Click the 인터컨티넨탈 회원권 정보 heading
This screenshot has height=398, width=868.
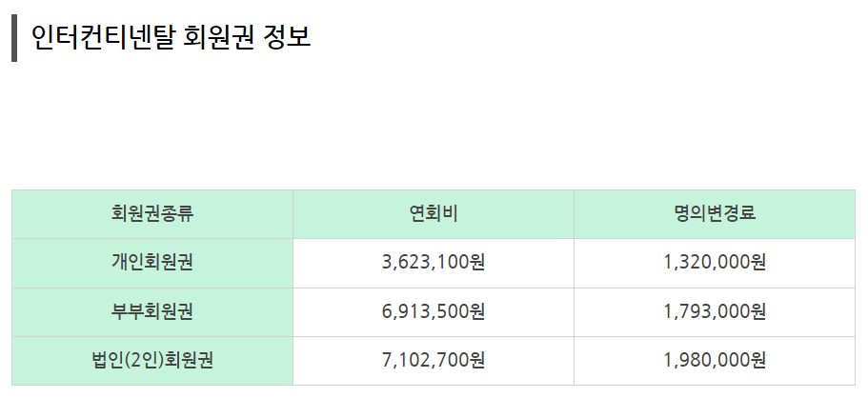pyautogui.click(x=172, y=37)
